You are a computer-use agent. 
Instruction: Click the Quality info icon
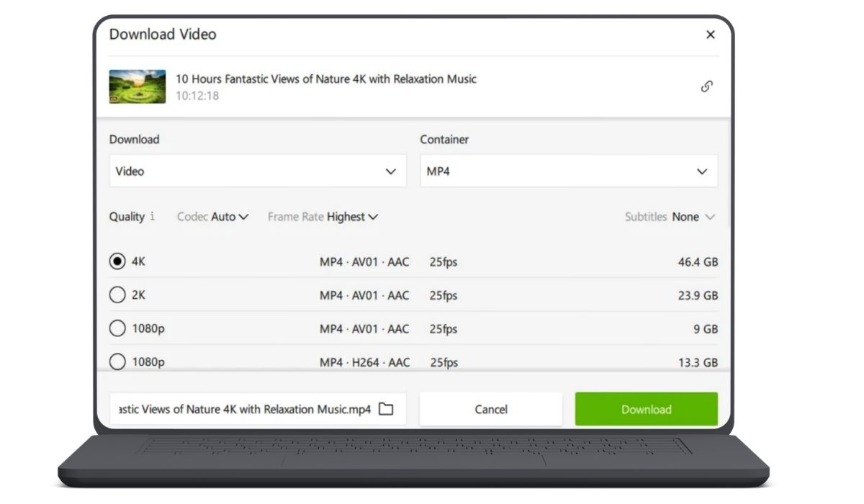[152, 216]
